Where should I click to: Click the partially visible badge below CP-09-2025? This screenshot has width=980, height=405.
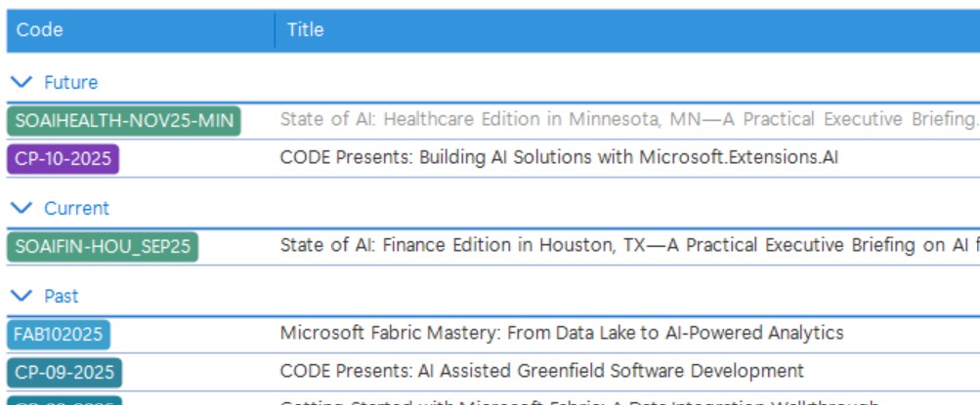coord(64,401)
